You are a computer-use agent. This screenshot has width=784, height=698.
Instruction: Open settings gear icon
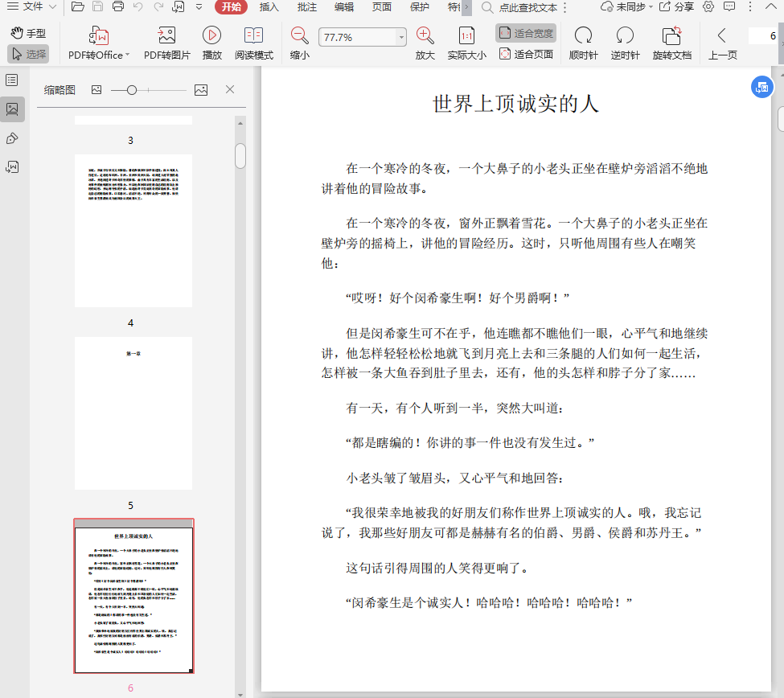(x=708, y=7)
